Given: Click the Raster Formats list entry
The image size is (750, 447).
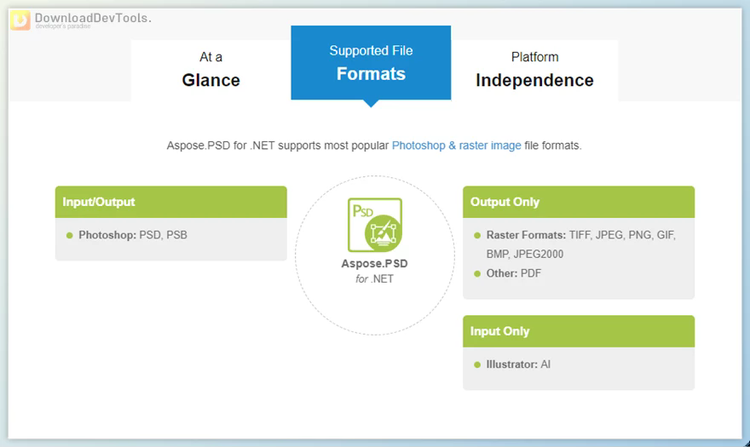Looking at the screenshot, I should point(581,244).
